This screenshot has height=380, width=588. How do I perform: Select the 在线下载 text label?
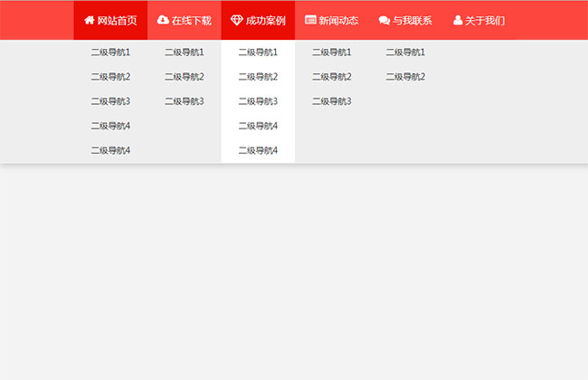[x=191, y=20]
